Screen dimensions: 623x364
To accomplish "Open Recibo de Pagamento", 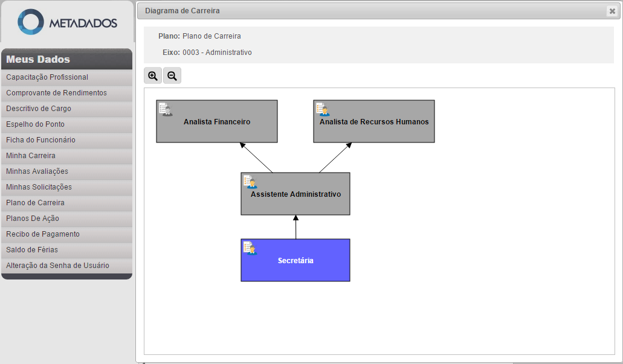I will pyautogui.click(x=43, y=234).
